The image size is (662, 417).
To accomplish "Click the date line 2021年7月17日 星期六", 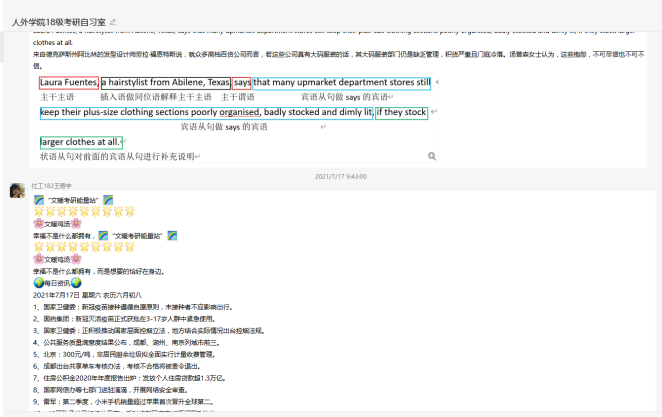I will pos(86,295).
